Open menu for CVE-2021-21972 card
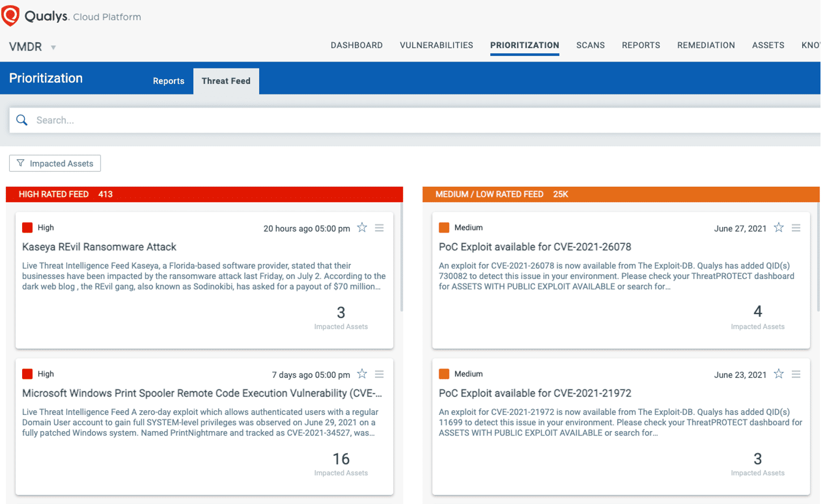821x504 pixels. [796, 374]
